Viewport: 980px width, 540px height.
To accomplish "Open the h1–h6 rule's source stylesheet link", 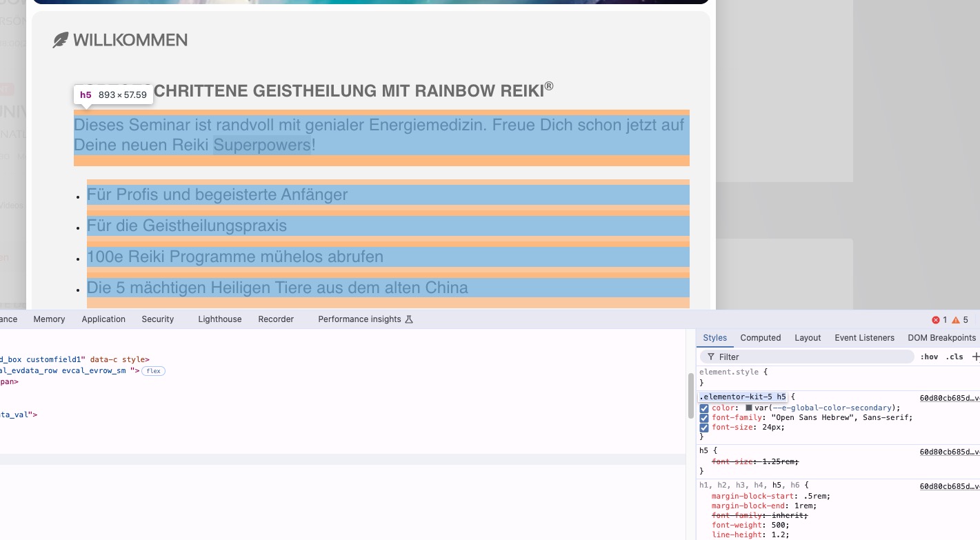I will pyautogui.click(x=950, y=486).
